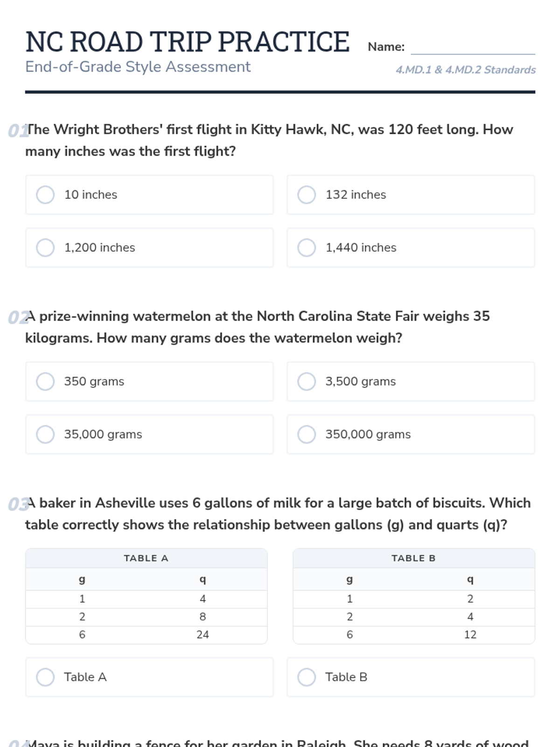The image size is (560, 747).
Task: Click the End-of-Grade Style Assessment subtitle
Action: pos(138,67)
